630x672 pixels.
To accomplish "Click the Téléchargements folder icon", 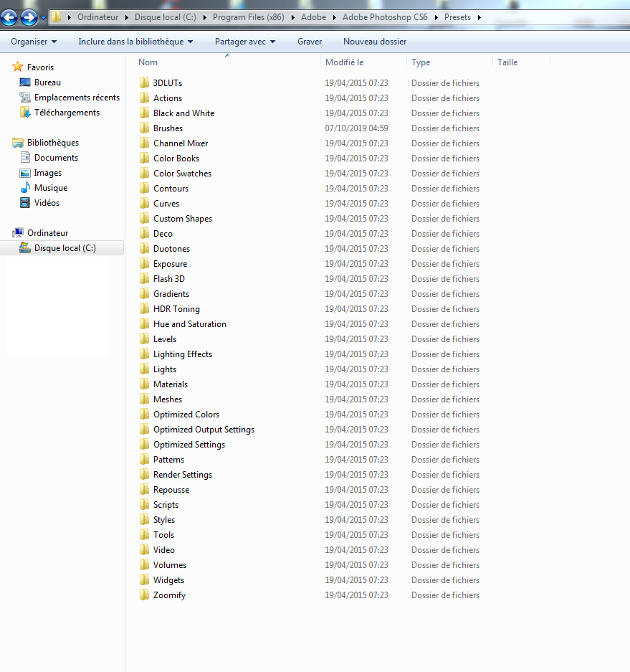I will [x=25, y=113].
